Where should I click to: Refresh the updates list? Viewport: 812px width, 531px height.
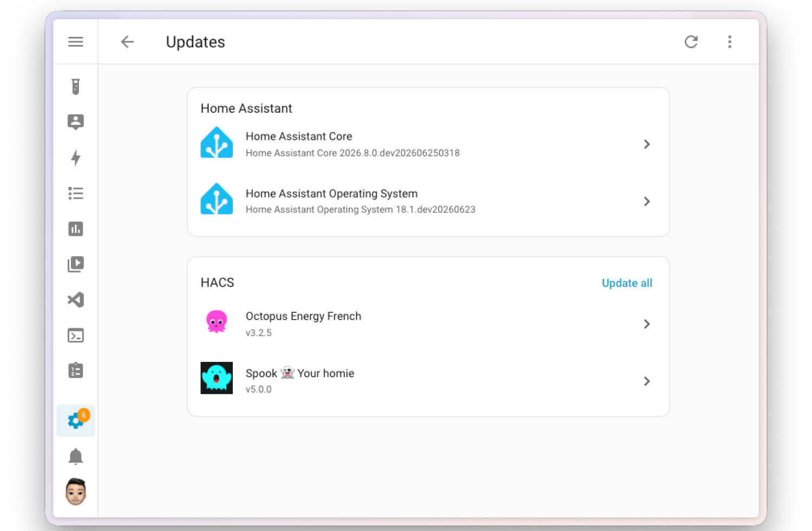691,42
